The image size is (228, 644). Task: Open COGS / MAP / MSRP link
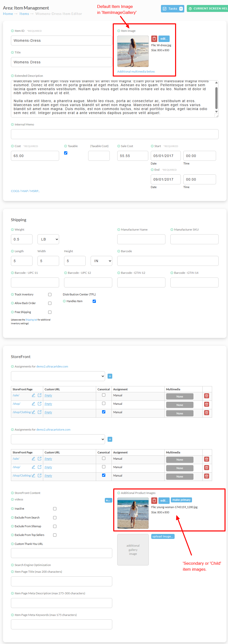pyautogui.click(x=25, y=191)
